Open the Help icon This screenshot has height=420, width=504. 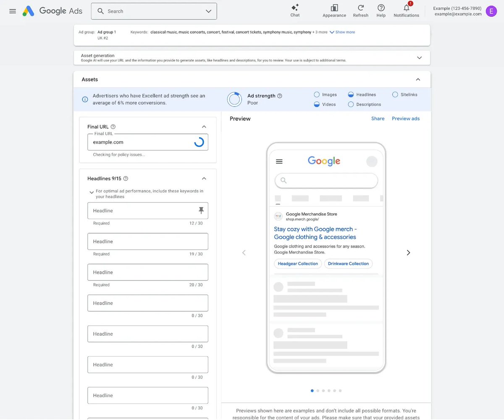tap(381, 8)
